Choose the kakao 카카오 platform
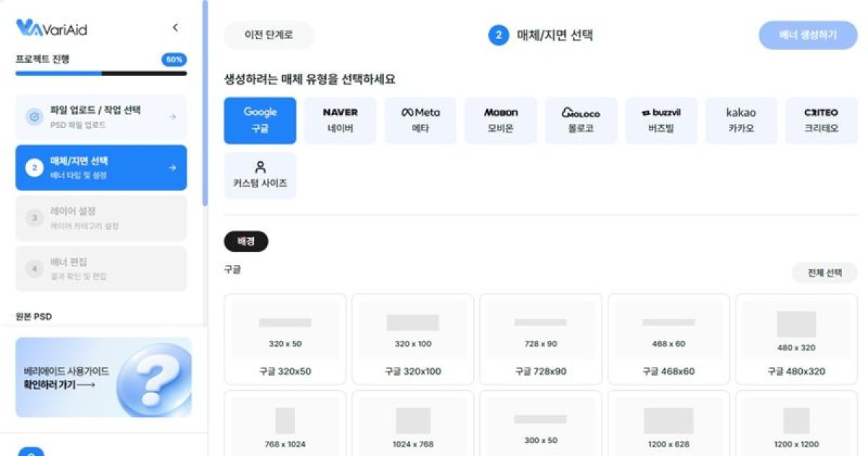This screenshot has width=868, height=456. click(x=740, y=120)
